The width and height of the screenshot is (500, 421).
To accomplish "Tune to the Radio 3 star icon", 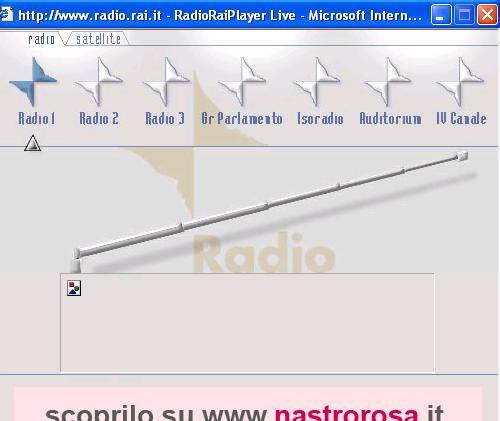I will 166,81.
